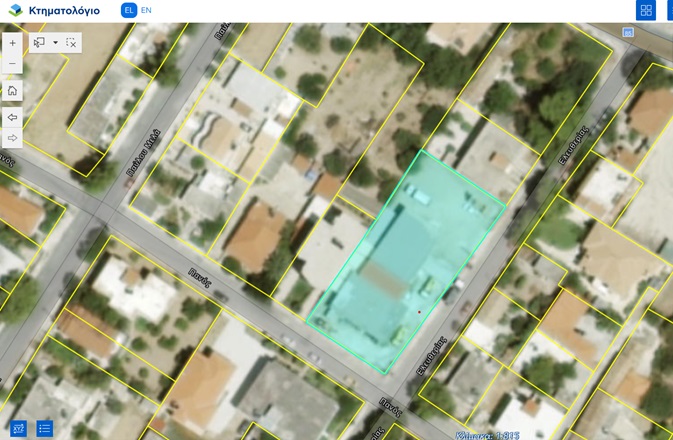Click the Κτηματολόγιο logo icon
Screen dimensions: 673x440
click(15, 11)
